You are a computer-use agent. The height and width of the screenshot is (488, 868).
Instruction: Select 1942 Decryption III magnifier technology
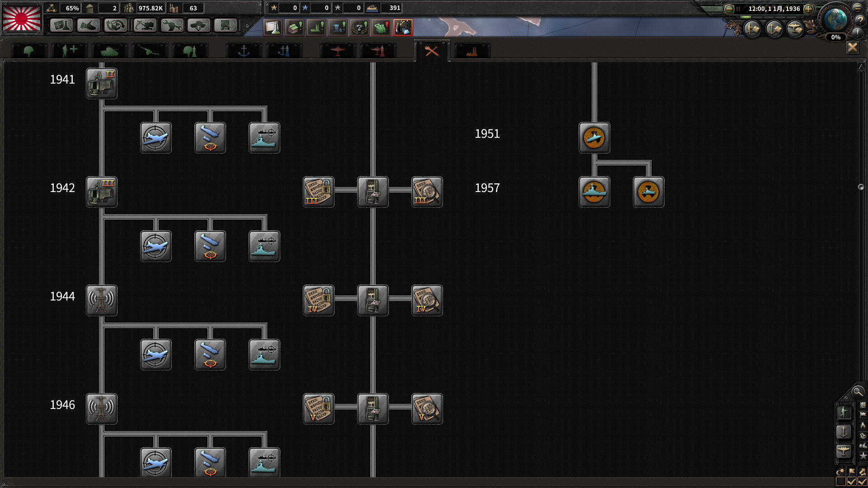coord(427,192)
